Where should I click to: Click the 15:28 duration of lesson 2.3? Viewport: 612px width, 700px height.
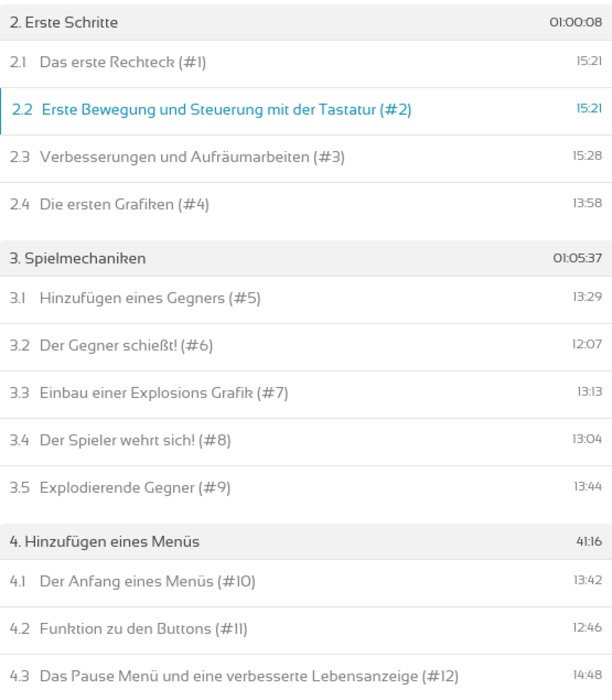(x=587, y=156)
